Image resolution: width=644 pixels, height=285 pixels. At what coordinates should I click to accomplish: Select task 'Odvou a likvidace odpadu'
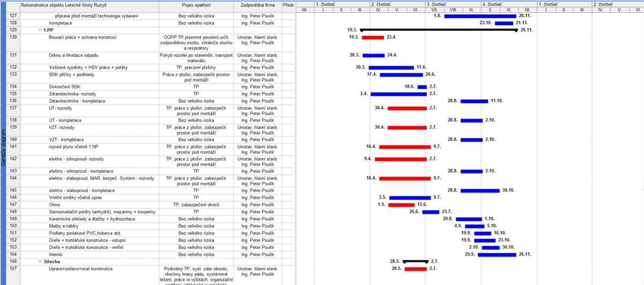pos(74,55)
